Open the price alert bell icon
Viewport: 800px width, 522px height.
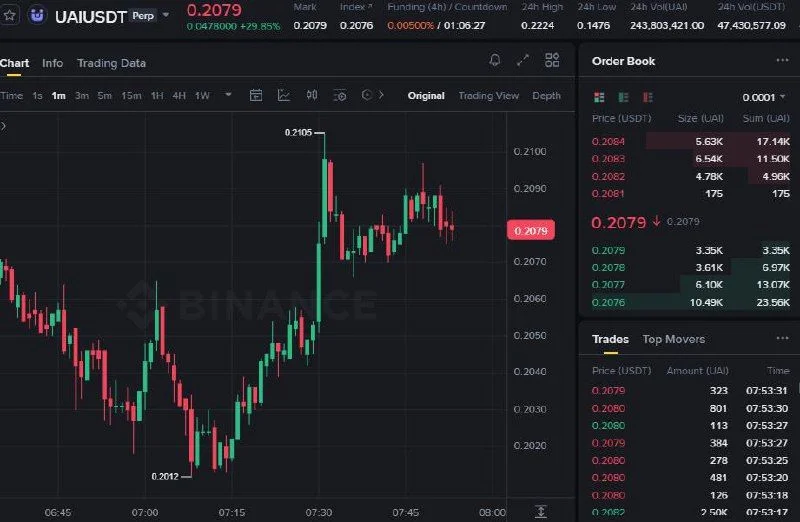[494, 60]
